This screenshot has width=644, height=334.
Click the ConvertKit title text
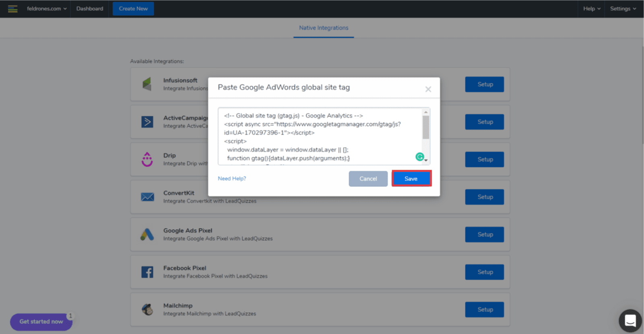click(179, 193)
